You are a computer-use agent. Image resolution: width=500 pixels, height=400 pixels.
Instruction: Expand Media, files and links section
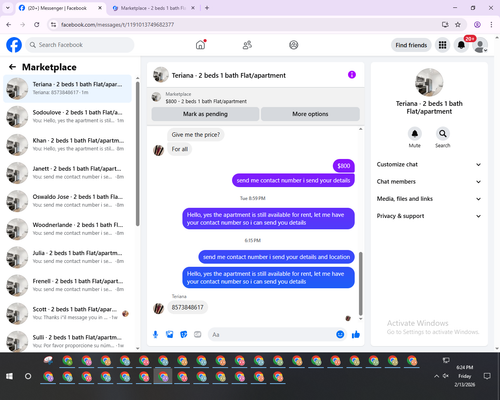(x=429, y=199)
